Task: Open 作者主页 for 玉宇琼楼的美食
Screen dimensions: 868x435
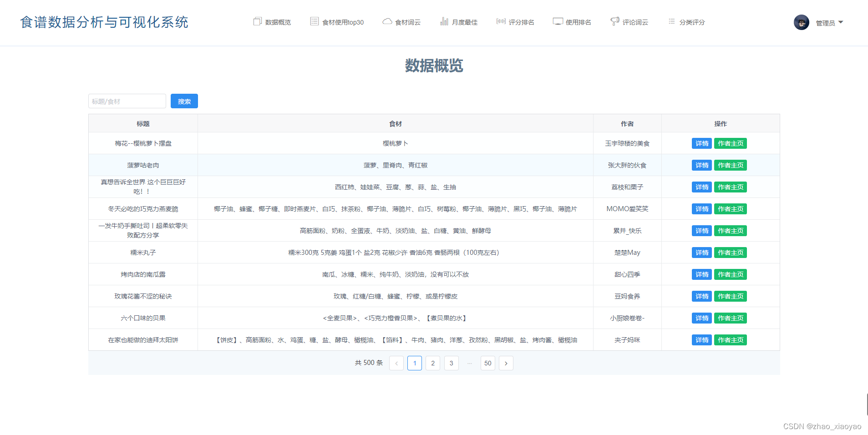Action: [731, 143]
